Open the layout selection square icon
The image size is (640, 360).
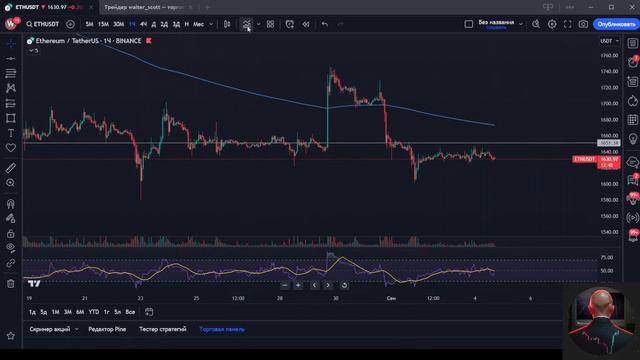[469, 24]
